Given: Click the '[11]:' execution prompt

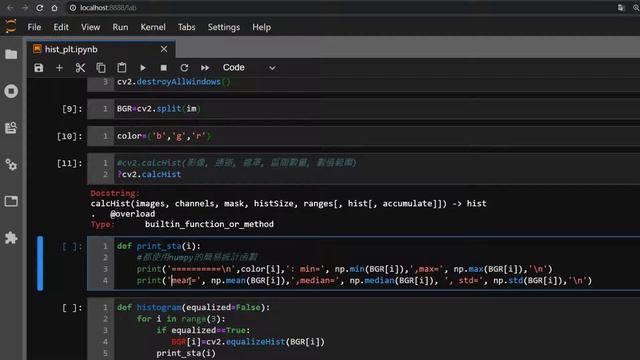Looking at the screenshot, I should (x=69, y=163).
